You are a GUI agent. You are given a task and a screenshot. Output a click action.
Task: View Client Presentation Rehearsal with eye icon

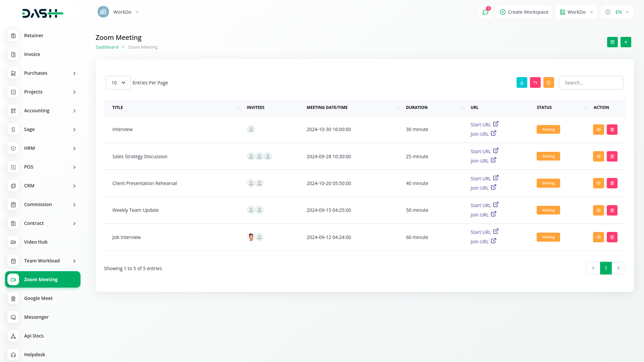point(598,183)
